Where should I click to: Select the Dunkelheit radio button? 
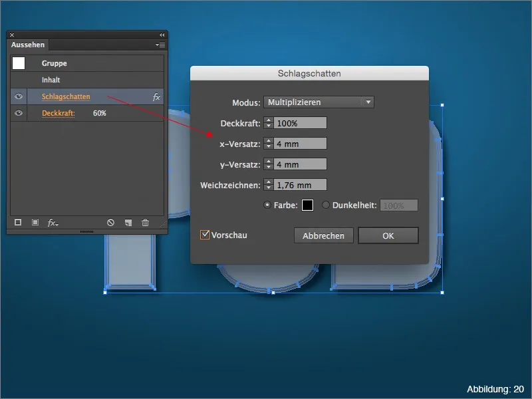(326, 205)
